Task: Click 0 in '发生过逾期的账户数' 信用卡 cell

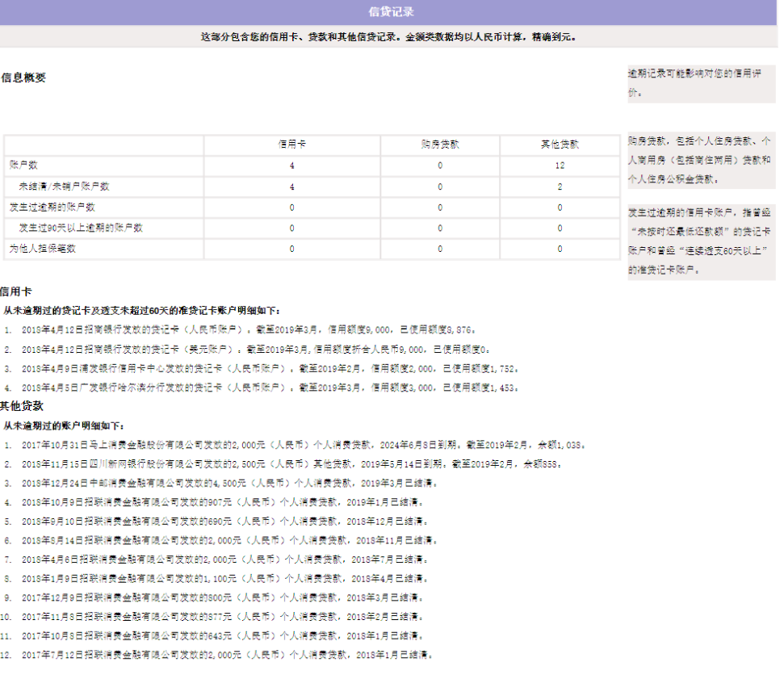Action: click(292, 207)
